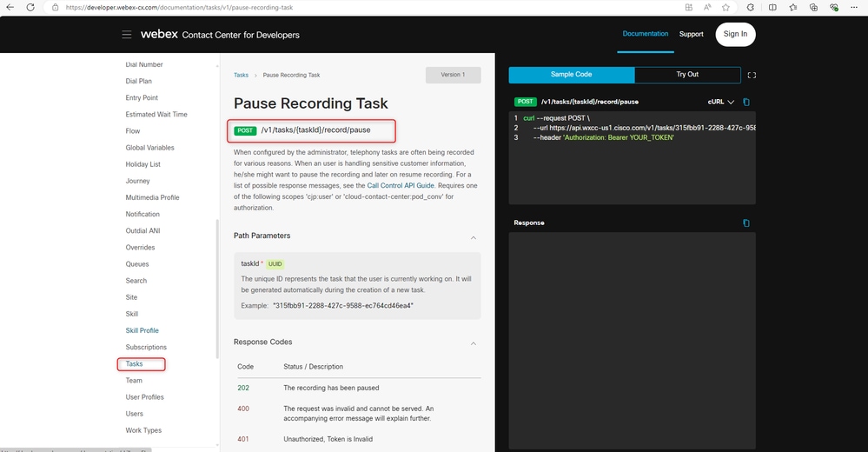
Task: Go back using the browser back arrow
Action: tap(10, 7)
